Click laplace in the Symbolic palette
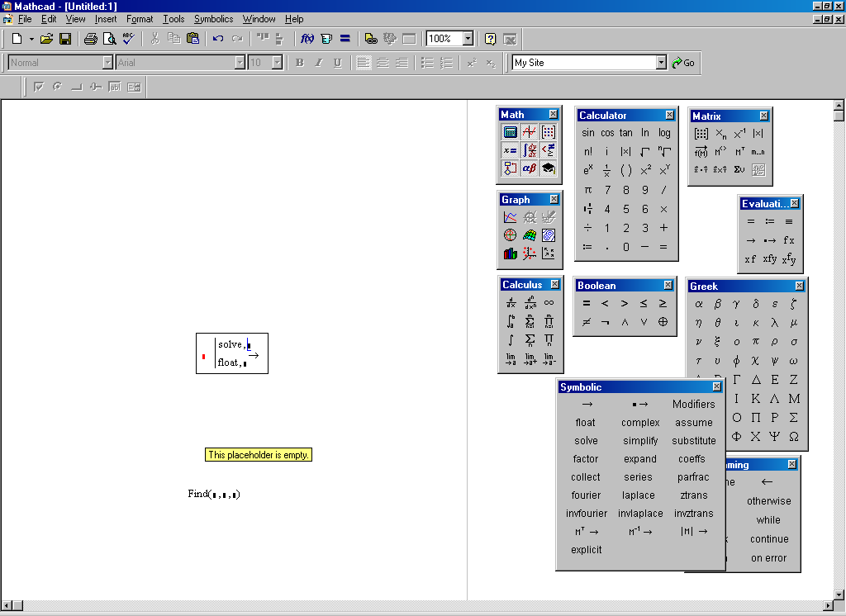The height and width of the screenshot is (616, 846). click(639, 495)
